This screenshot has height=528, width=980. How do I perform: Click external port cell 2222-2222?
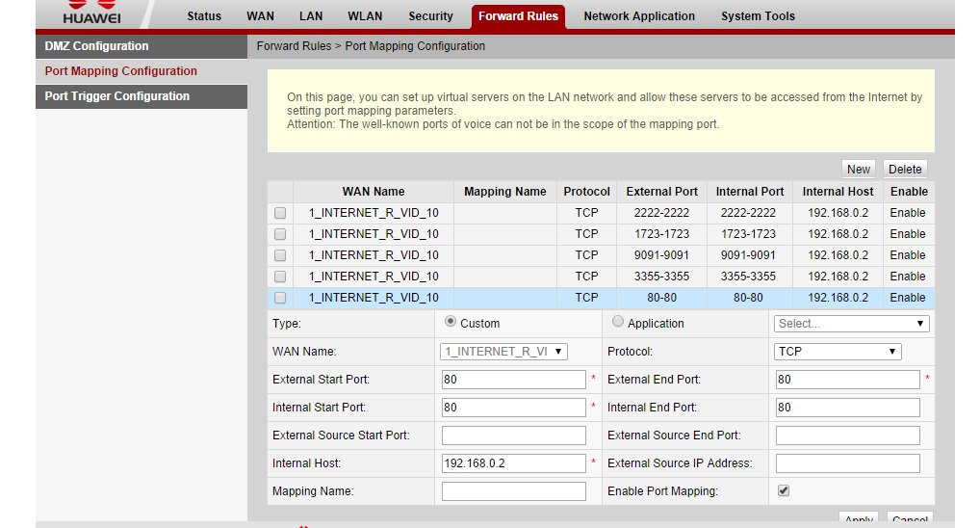point(661,213)
